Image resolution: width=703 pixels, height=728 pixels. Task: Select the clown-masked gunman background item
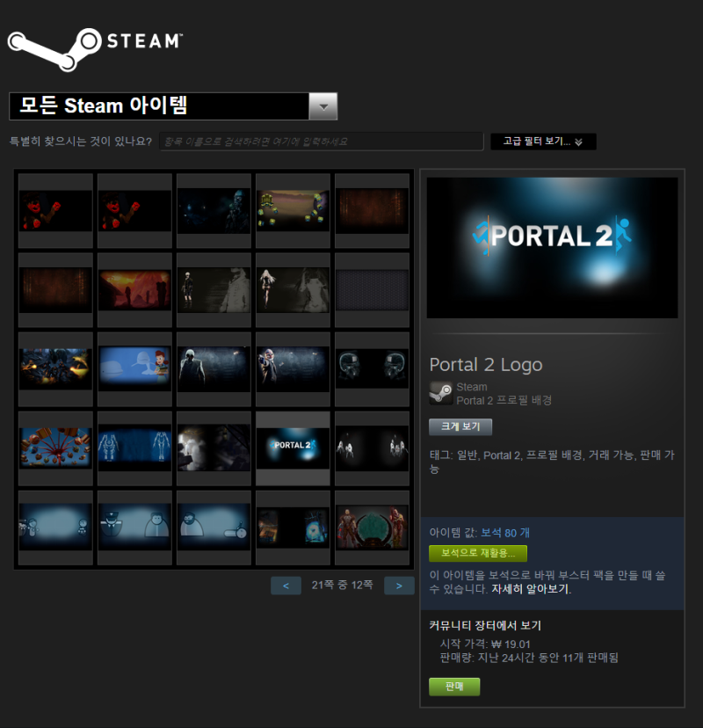pyautogui.click(x=293, y=369)
